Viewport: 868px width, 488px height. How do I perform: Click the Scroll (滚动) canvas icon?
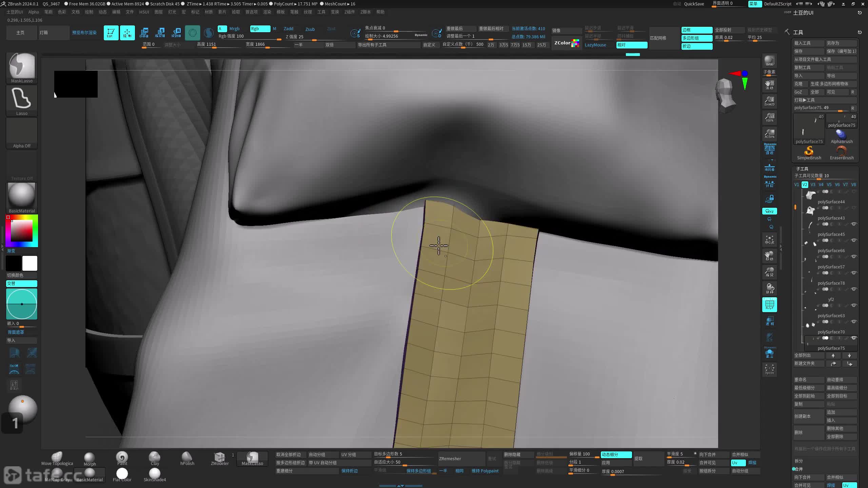click(769, 85)
